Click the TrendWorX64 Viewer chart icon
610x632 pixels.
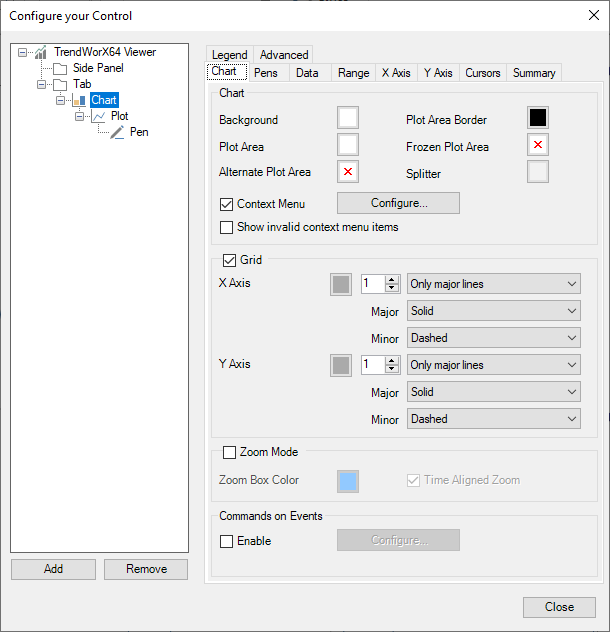(41, 52)
